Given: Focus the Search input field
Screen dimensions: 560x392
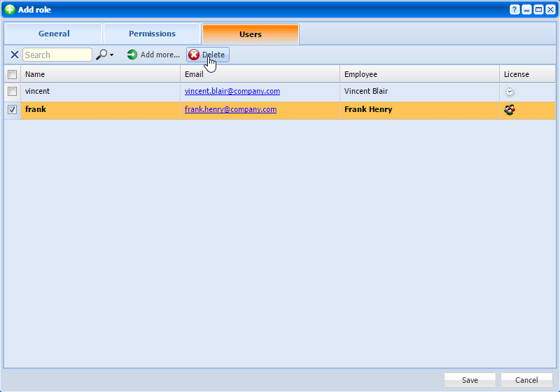Looking at the screenshot, I should (57, 55).
